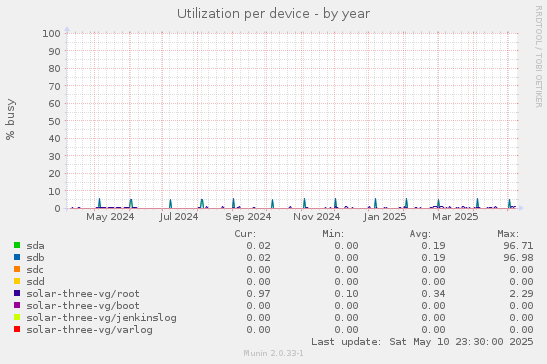Click the red solar-three-vg/varlog swatch
The width and height of the screenshot is (547, 364).
[17, 329]
